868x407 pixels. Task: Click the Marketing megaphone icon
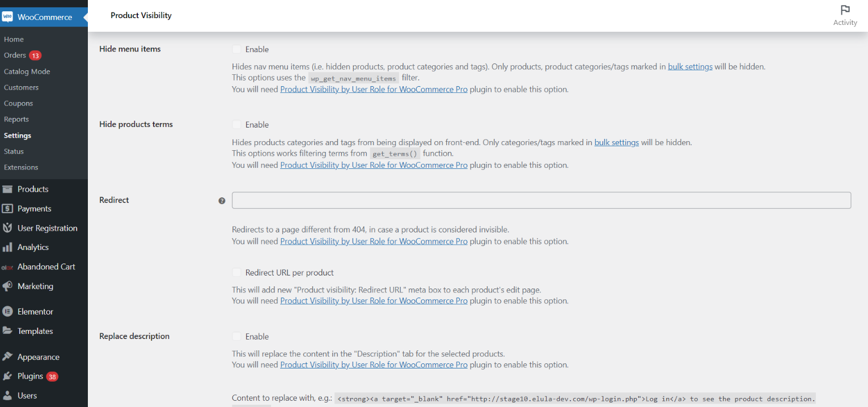click(x=7, y=286)
